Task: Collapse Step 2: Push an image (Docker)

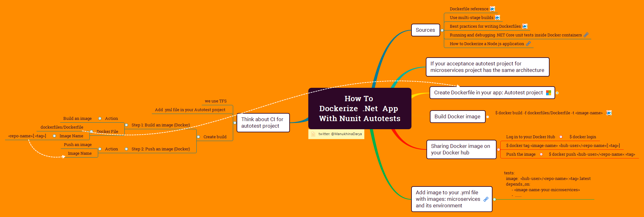Action: 126,149
